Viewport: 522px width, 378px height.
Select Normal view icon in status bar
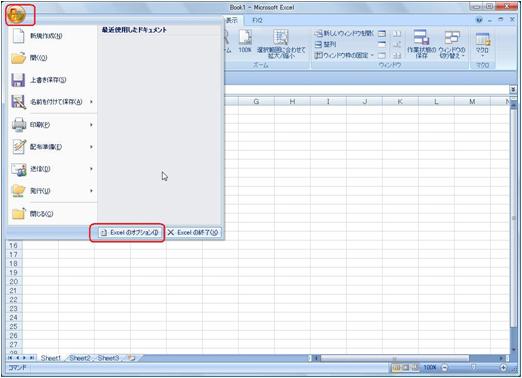pyautogui.click(x=396, y=367)
